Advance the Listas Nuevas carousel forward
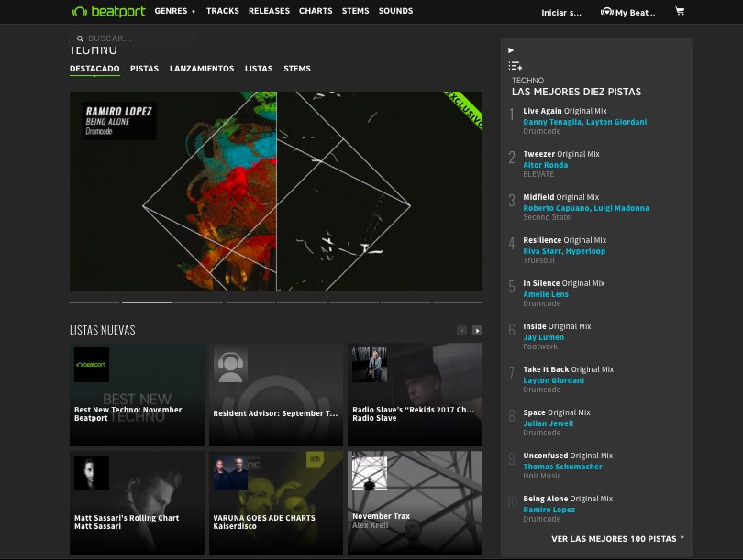 coord(476,330)
